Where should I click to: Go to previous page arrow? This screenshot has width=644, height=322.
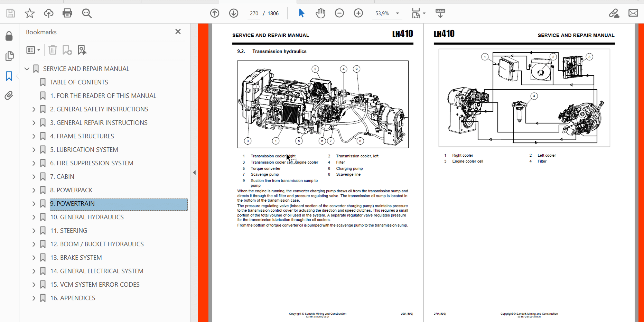pos(215,13)
